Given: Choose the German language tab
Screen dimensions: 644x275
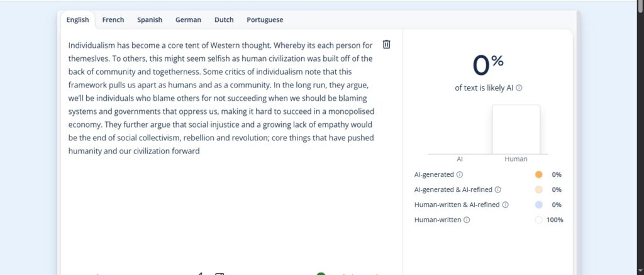Looking at the screenshot, I should click(x=188, y=20).
